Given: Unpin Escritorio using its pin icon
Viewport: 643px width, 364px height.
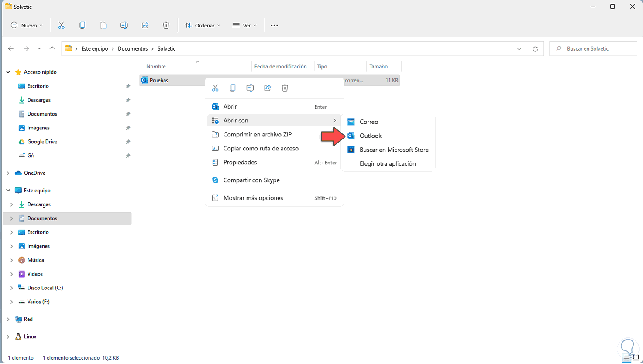Looking at the screenshot, I should click(128, 86).
